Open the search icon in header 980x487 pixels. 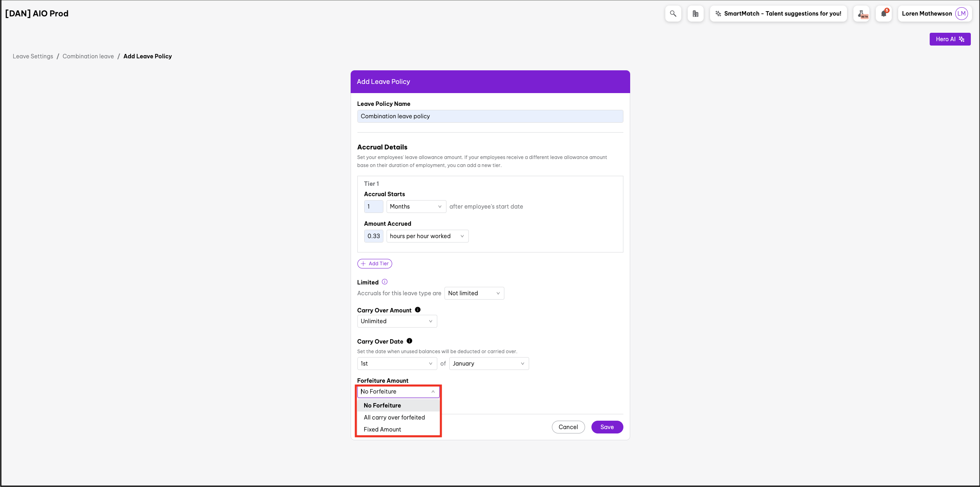pyautogui.click(x=673, y=14)
